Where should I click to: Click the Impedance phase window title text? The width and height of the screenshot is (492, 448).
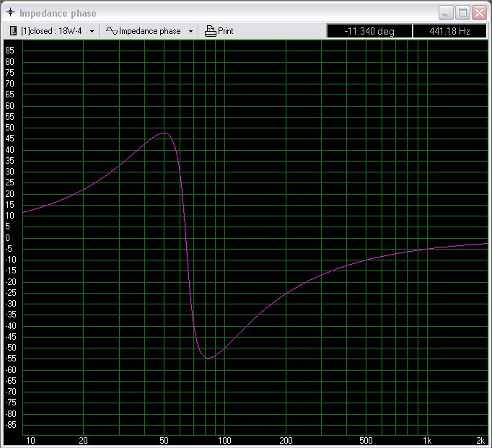point(58,13)
